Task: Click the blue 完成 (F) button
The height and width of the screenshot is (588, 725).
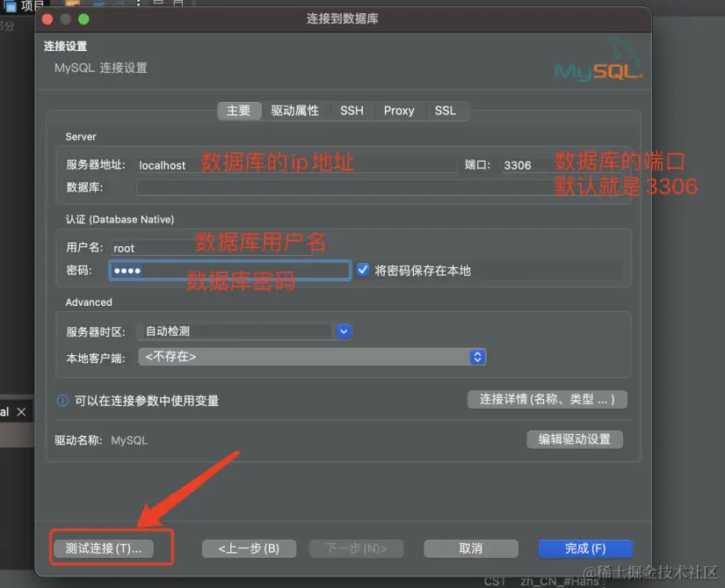Action: click(x=585, y=548)
